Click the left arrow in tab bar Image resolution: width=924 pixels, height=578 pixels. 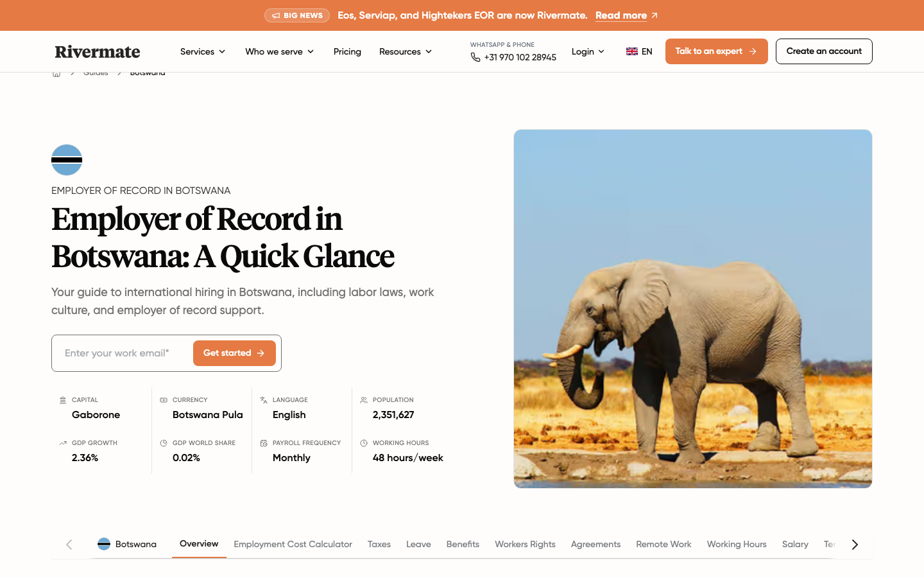click(x=69, y=545)
